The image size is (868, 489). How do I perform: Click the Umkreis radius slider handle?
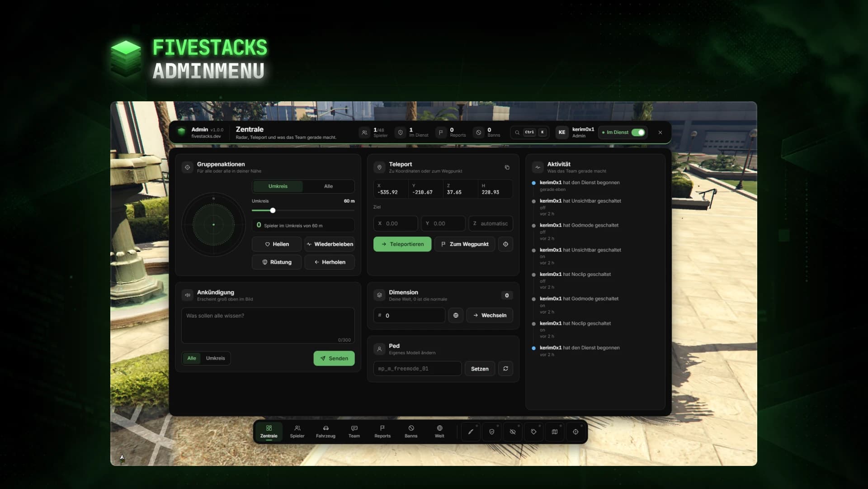(x=273, y=210)
